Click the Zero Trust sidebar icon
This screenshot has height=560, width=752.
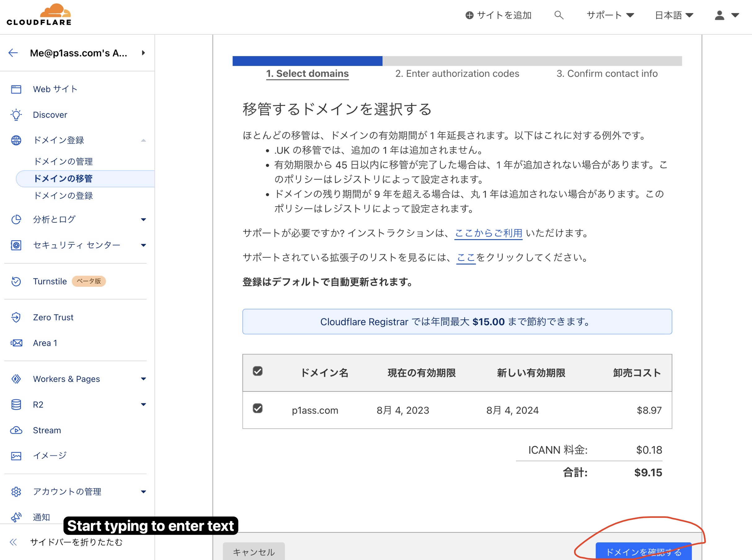[x=16, y=317]
